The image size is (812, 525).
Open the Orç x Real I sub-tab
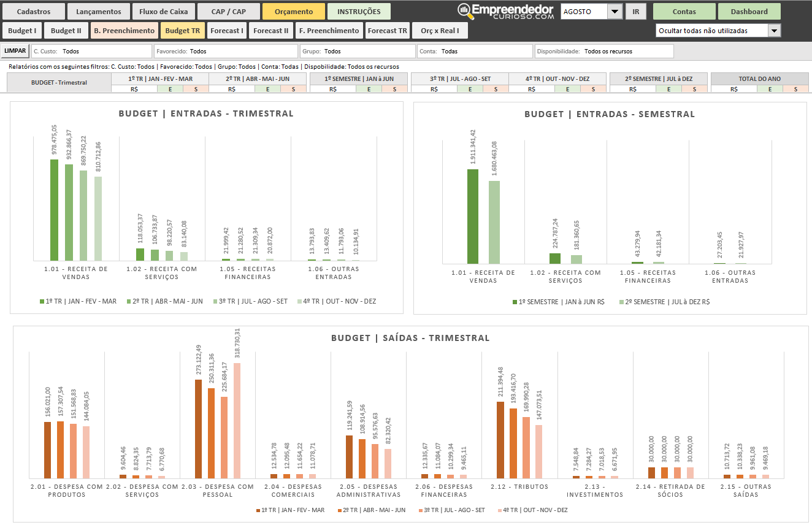pyautogui.click(x=440, y=31)
